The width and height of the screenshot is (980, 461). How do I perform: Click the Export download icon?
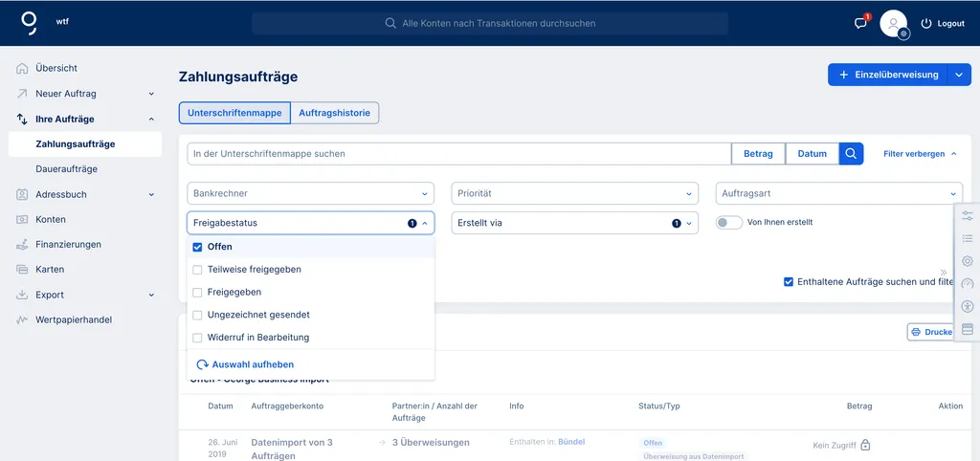[23, 295]
